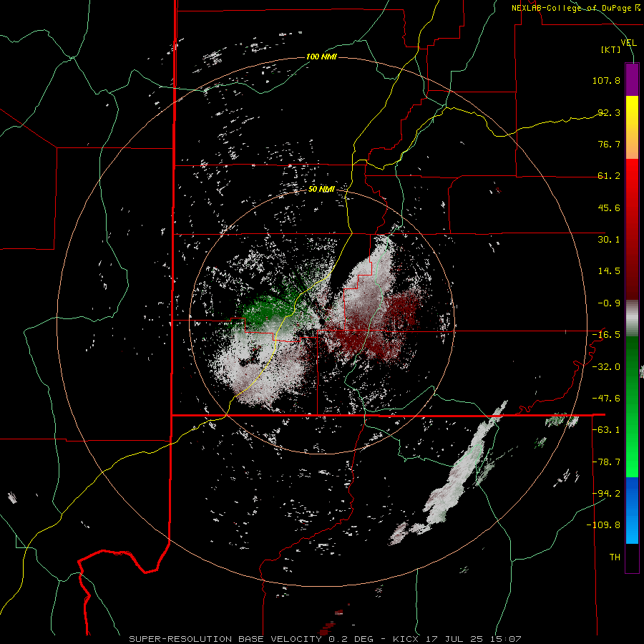Click the -32.0 velocity scale value
Screen dimensions: 644x644
point(606,367)
